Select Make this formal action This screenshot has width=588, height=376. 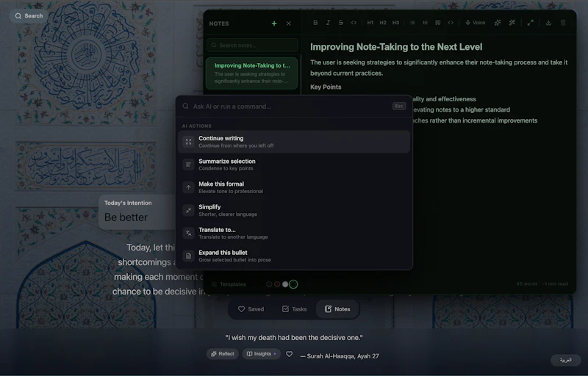[294, 187]
